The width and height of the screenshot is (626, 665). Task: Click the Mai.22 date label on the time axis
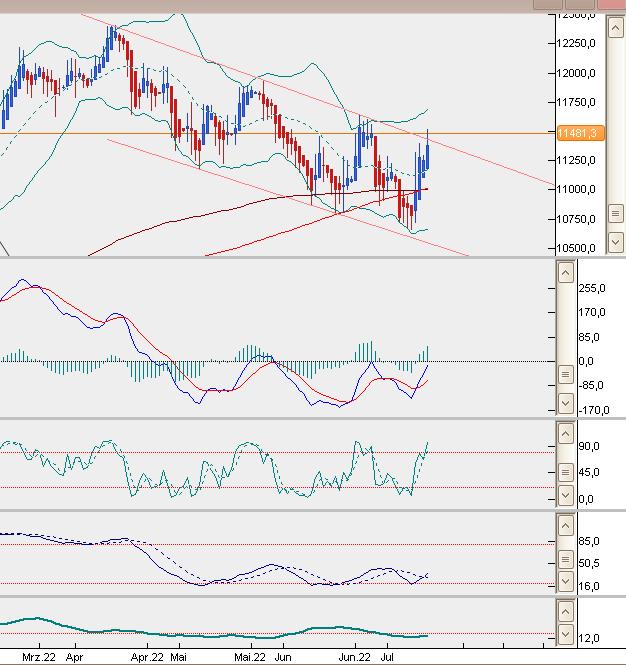pos(250,657)
